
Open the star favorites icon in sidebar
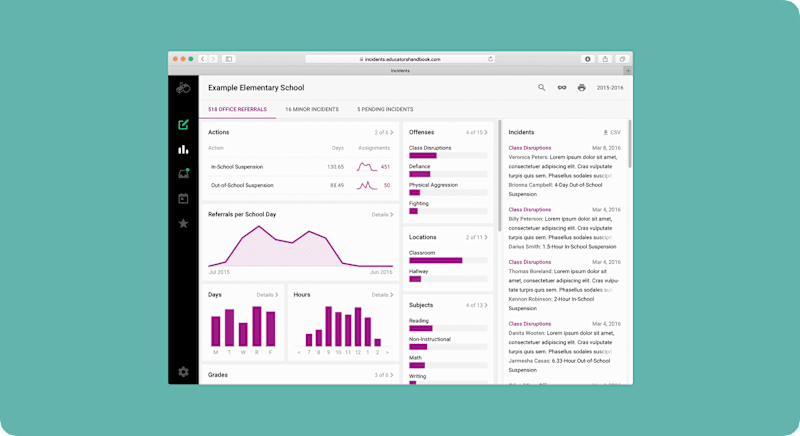[x=183, y=223]
